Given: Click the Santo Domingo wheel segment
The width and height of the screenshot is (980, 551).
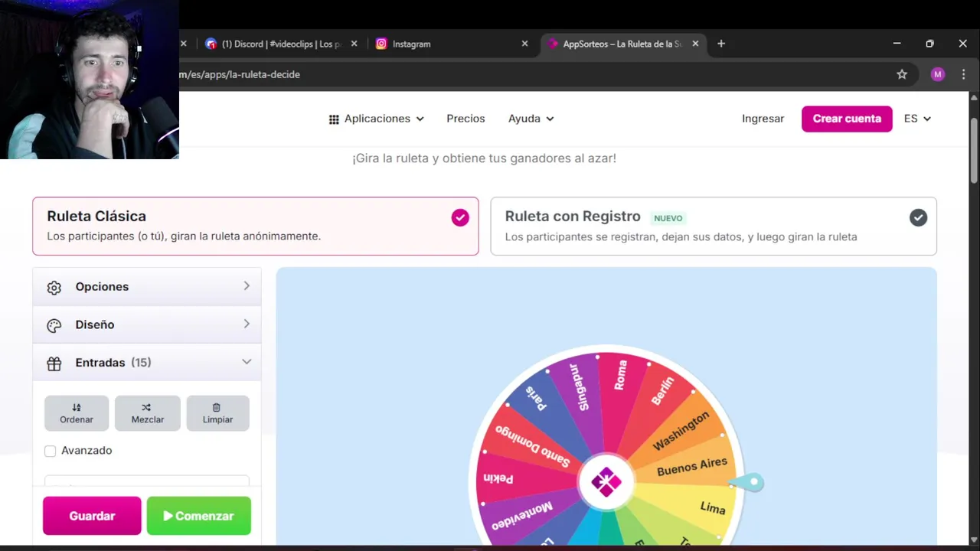Looking at the screenshot, I should [533, 445].
